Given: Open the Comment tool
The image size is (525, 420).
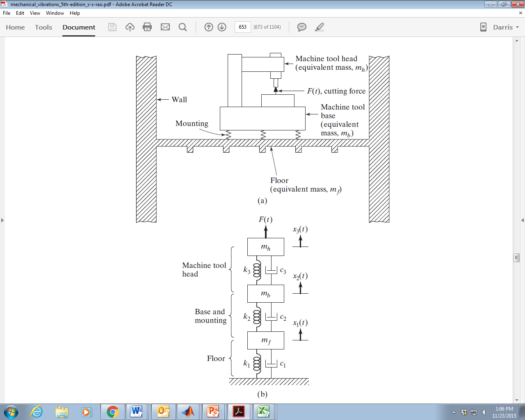Looking at the screenshot, I should [301, 27].
